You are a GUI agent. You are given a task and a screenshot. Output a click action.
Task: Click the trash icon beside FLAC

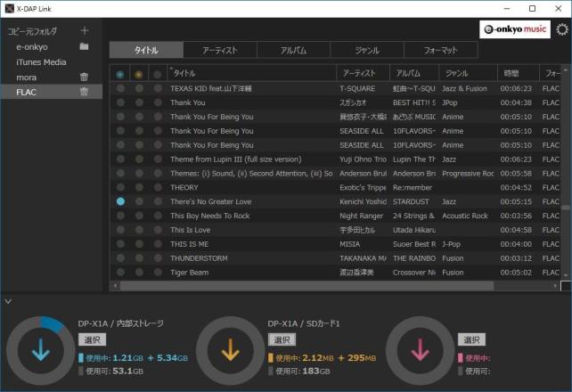(x=84, y=92)
